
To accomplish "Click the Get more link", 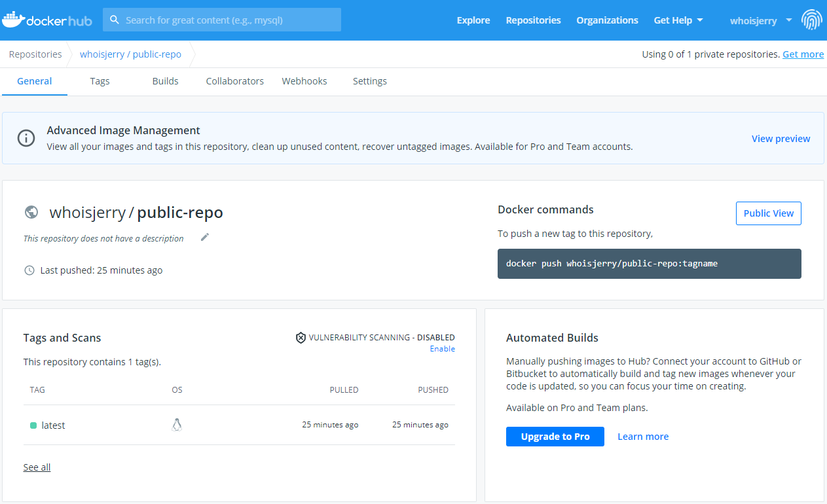I will coord(803,54).
